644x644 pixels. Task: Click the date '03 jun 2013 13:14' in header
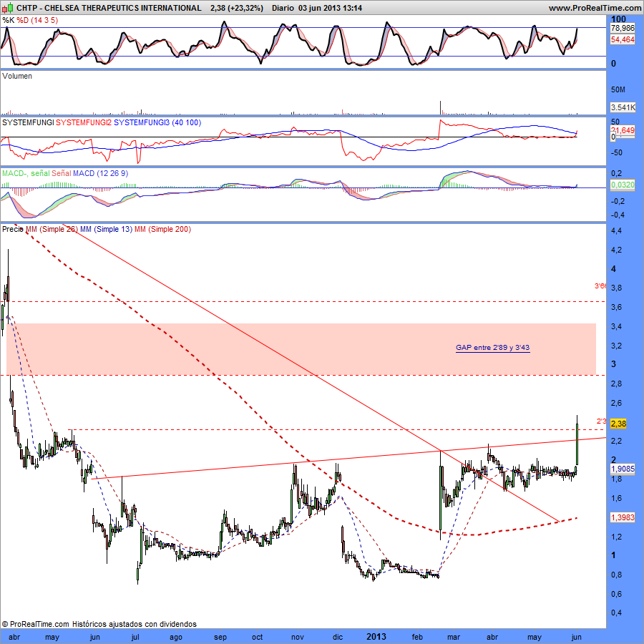click(x=330, y=8)
